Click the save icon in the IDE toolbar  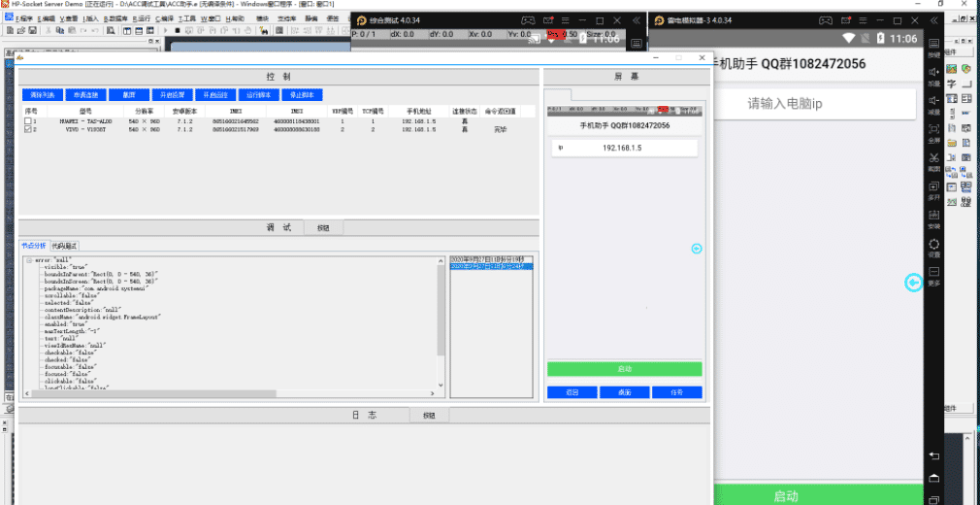32,30
